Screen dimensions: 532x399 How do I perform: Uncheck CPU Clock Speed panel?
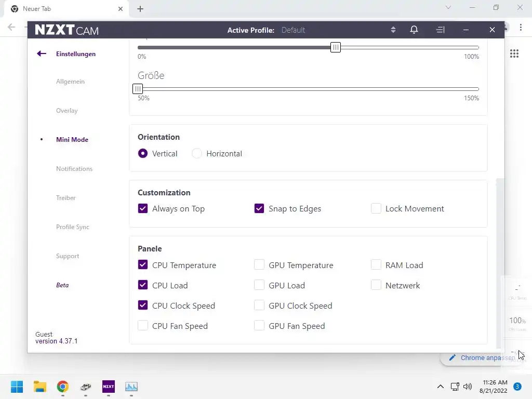(x=143, y=305)
